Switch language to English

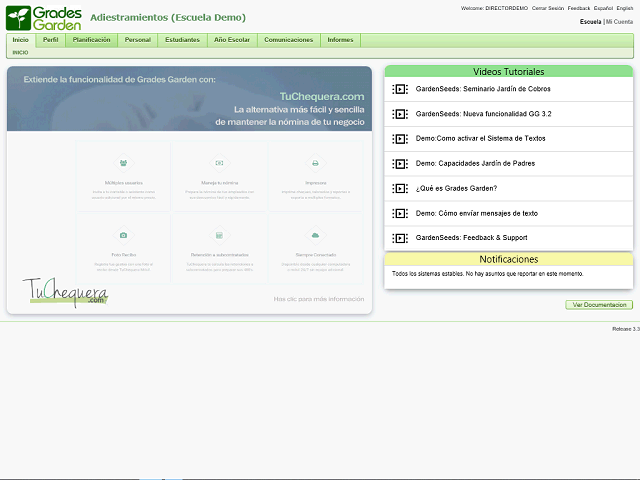click(x=625, y=8)
